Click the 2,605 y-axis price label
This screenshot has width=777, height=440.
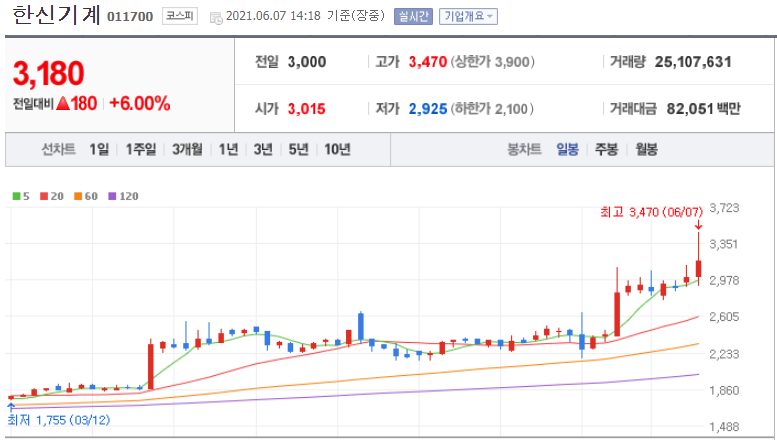coord(724,317)
